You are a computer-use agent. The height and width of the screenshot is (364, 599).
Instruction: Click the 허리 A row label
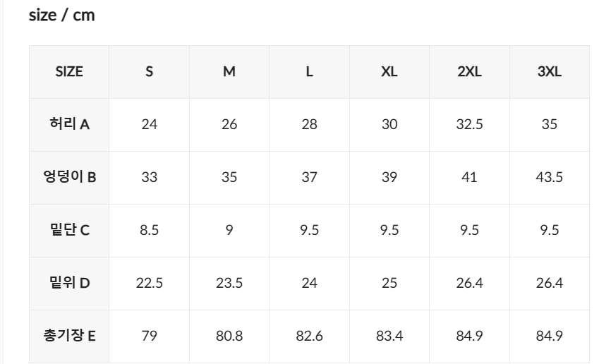point(69,124)
